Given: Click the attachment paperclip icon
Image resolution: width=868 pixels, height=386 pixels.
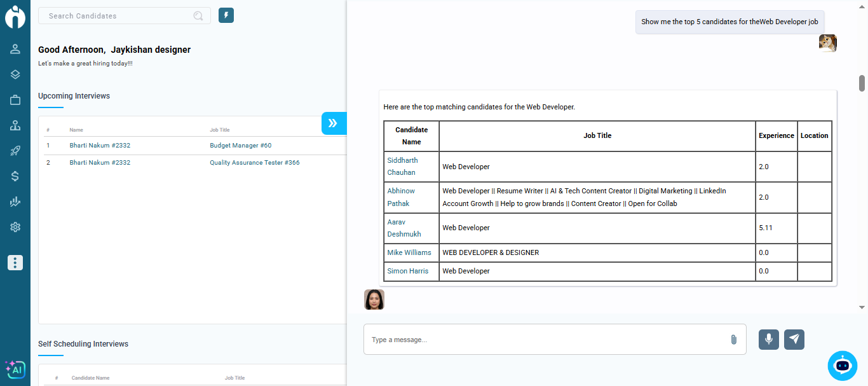Looking at the screenshot, I should tap(733, 340).
